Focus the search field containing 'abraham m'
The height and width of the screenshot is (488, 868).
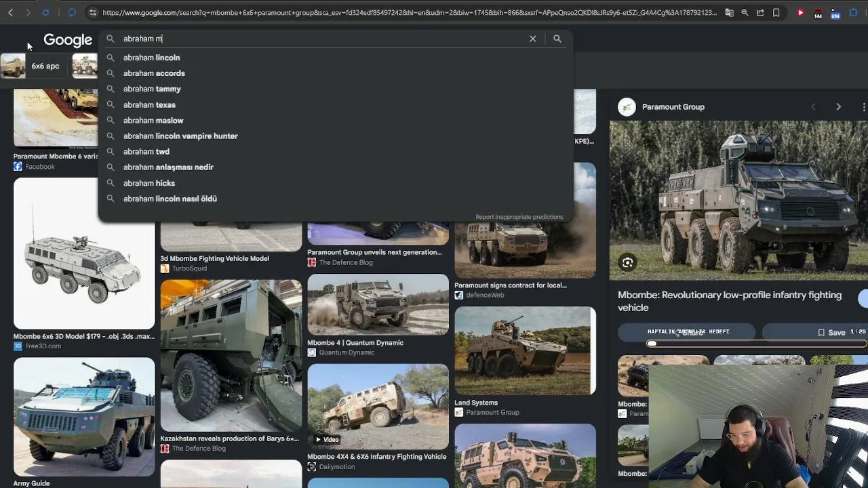click(323, 39)
